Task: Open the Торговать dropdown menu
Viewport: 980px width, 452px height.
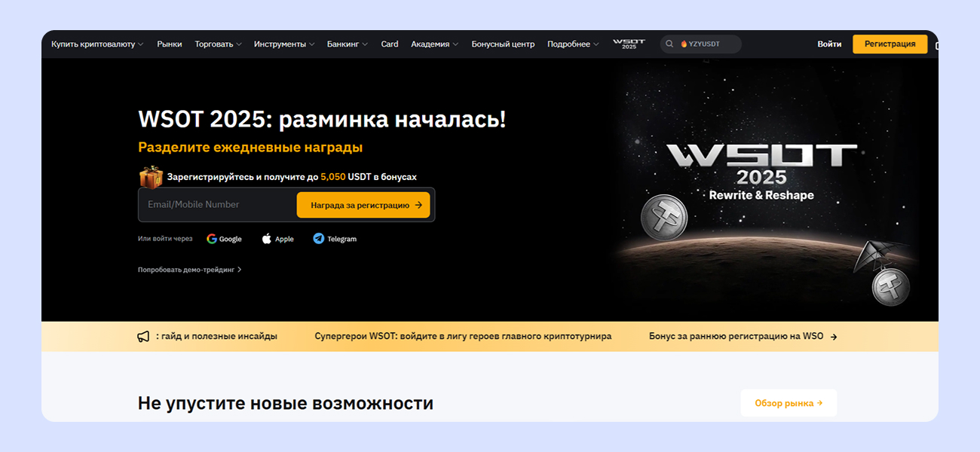Action: click(218, 44)
